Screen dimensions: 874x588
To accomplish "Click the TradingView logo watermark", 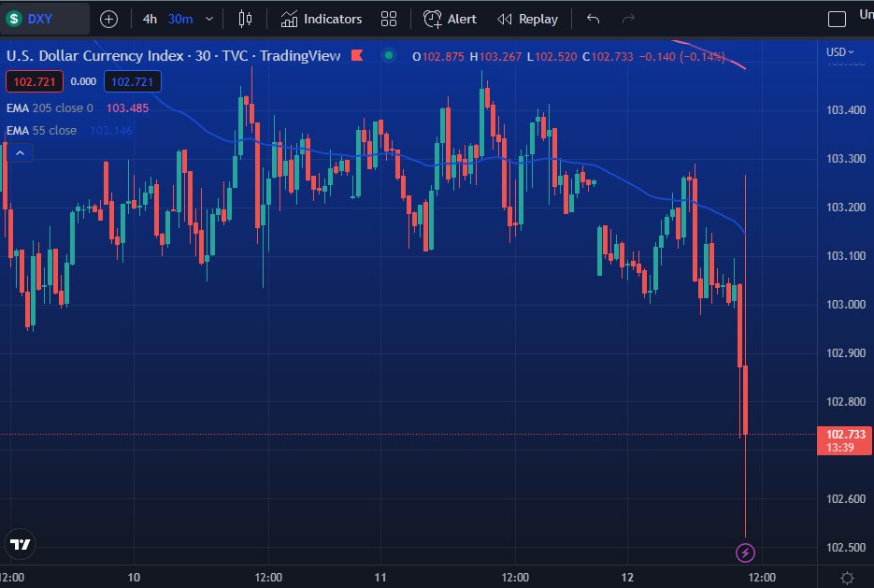I will pyautogui.click(x=20, y=543).
